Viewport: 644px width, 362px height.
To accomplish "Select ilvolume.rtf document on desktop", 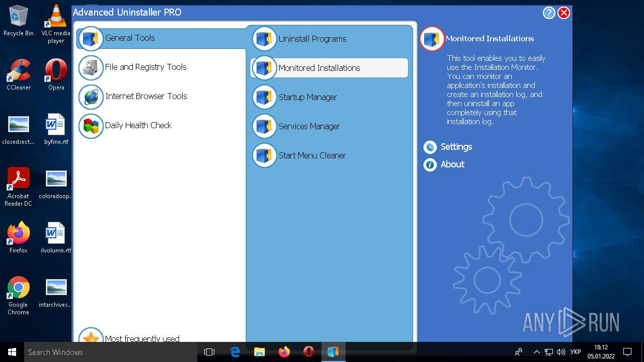I will click(56, 238).
